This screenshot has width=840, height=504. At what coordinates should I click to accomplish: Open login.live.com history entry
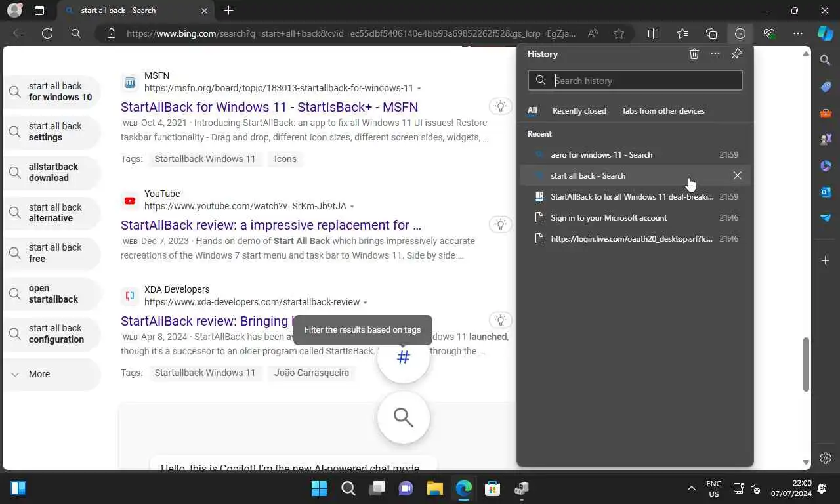pyautogui.click(x=635, y=238)
